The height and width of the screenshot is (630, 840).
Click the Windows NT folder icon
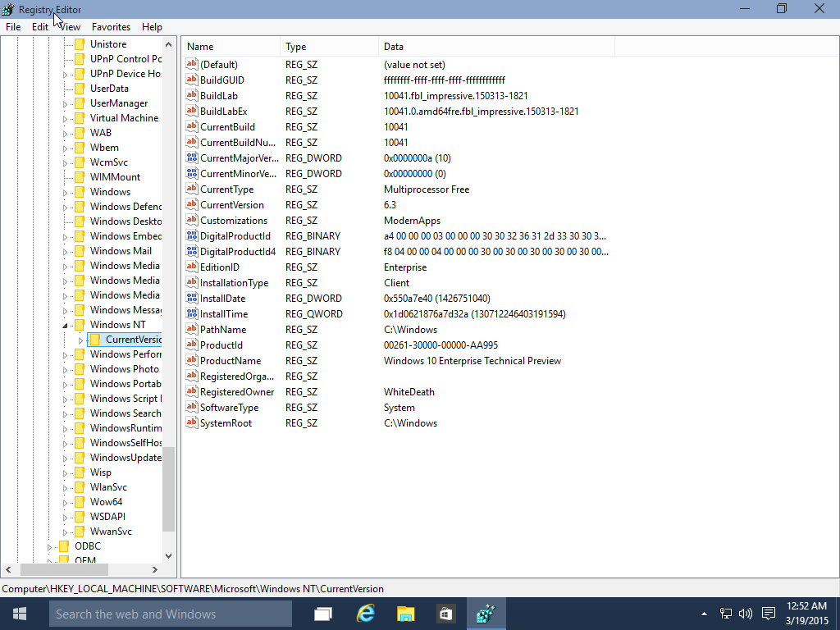(80, 325)
